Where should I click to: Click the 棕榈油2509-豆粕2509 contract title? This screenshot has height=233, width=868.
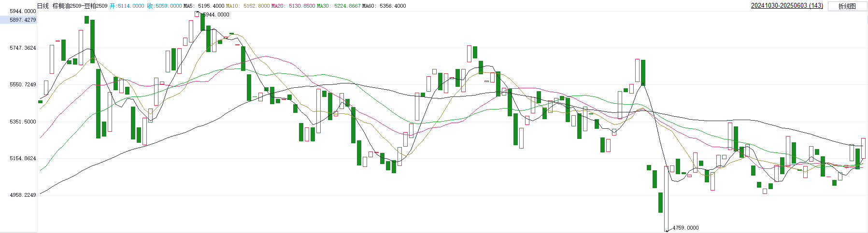80,6
